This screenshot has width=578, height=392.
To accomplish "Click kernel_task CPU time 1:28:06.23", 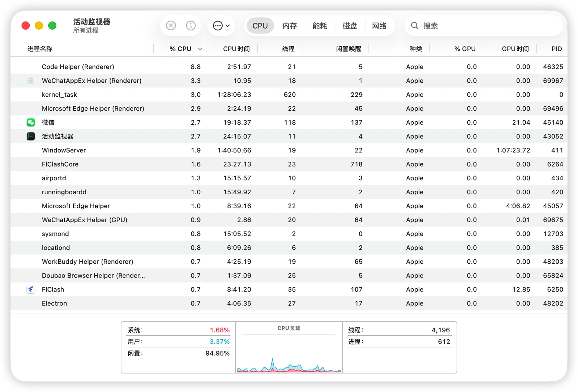I will [x=234, y=95].
